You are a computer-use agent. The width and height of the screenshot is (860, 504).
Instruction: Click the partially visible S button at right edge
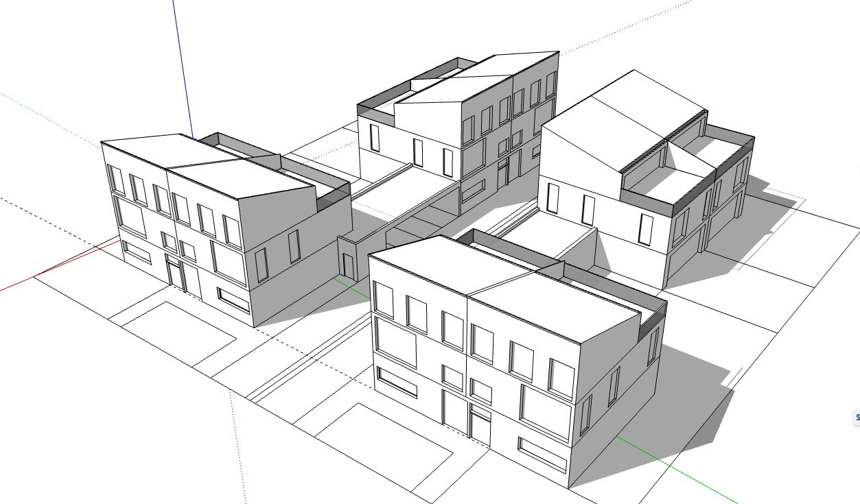[x=856, y=417]
